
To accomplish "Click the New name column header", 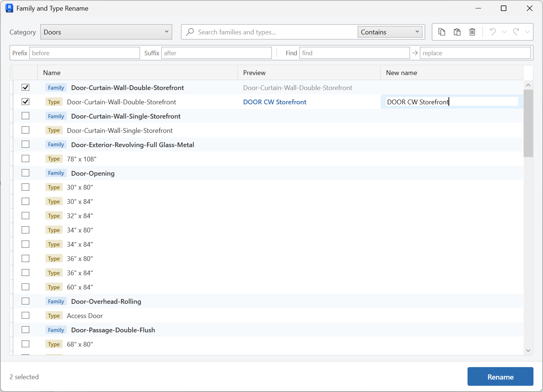I will (x=452, y=72).
